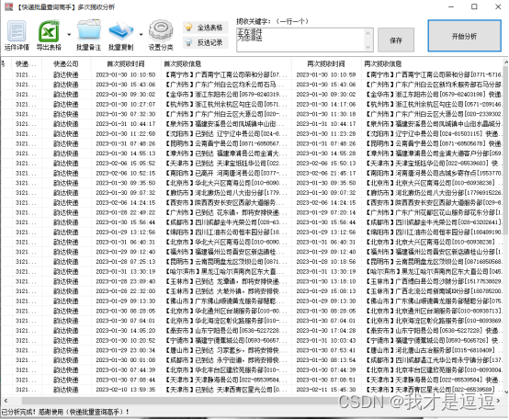Select first-pickup info cell starting 【杭州市】

[x=226, y=104]
